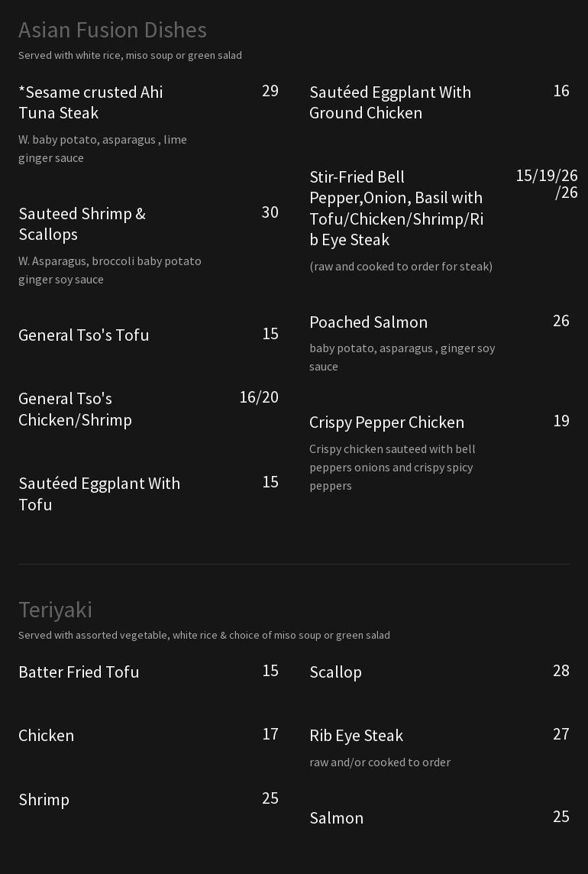Select Batter Fried Tofu teriyaki

[79, 672]
